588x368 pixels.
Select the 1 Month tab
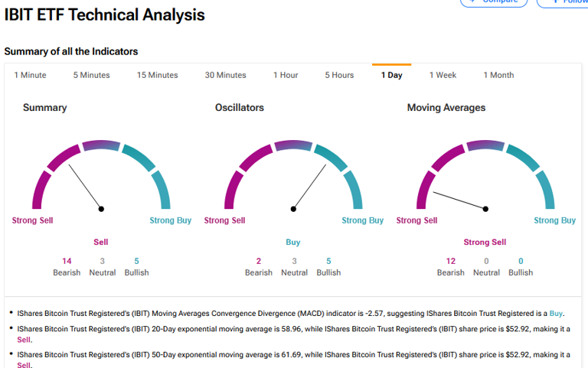(x=498, y=75)
